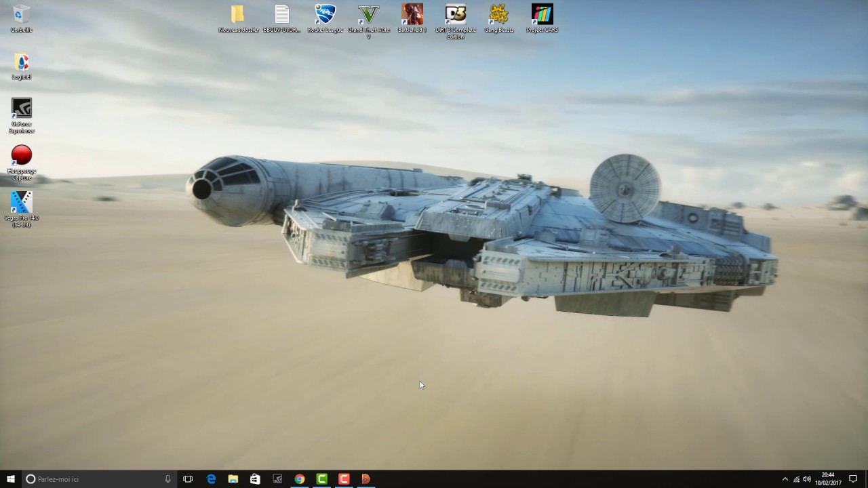Select the Nouveau dossier folder

tap(238, 18)
